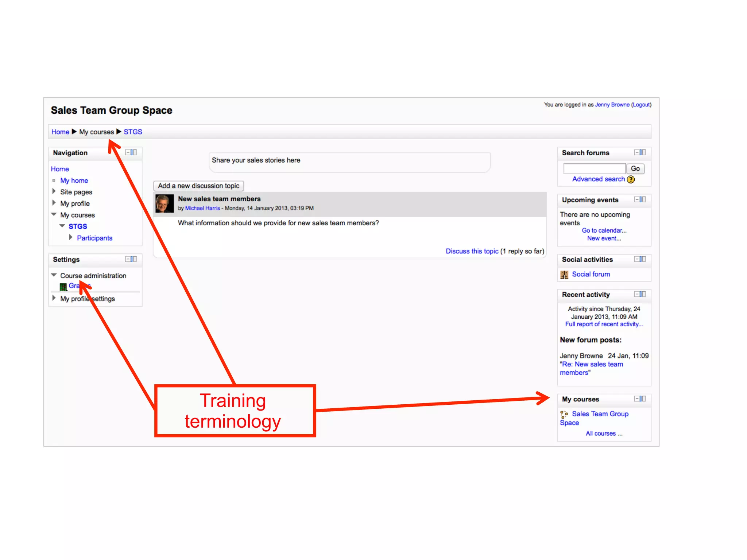The width and height of the screenshot is (747, 560).
Task: Click the Search forums text field
Action: (x=594, y=168)
